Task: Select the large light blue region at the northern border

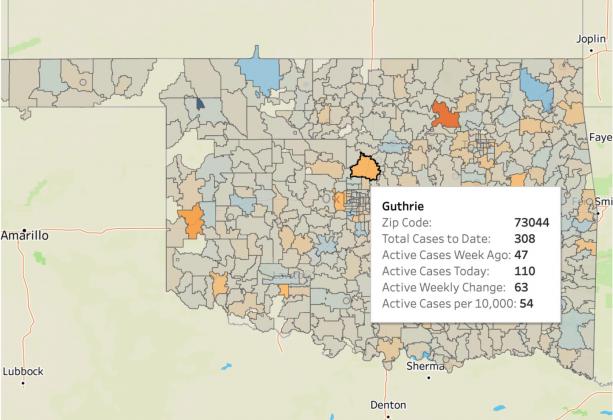Action: pos(260,72)
